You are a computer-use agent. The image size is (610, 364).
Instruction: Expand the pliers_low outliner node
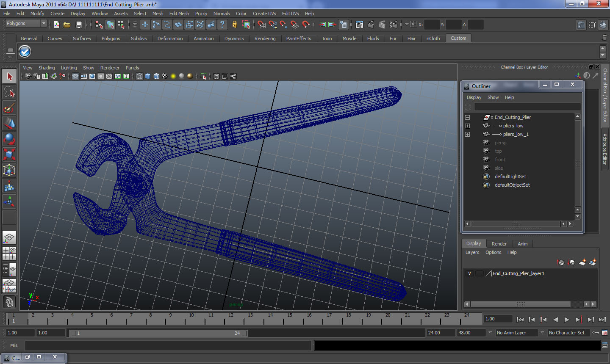(x=468, y=126)
